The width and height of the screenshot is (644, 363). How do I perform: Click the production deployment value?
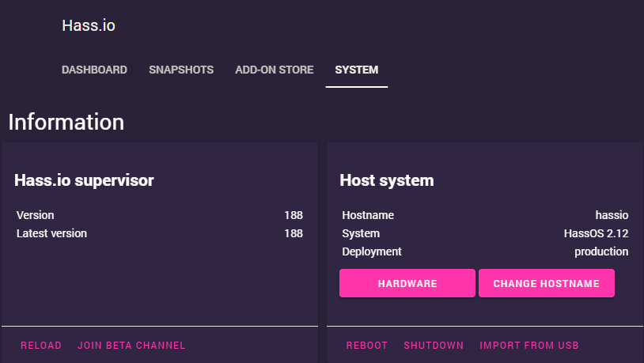tap(601, 251)
